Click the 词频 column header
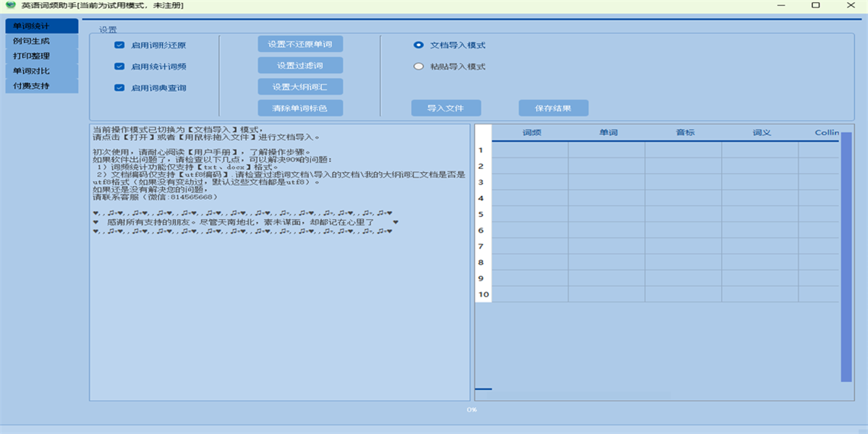 (x=530, y=132)
